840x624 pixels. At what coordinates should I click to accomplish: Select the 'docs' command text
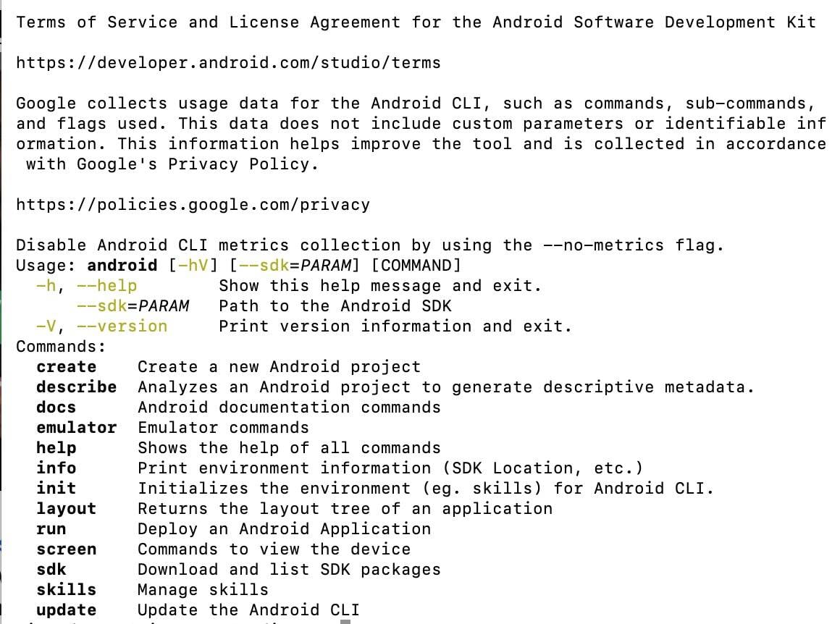pos(56,408)
